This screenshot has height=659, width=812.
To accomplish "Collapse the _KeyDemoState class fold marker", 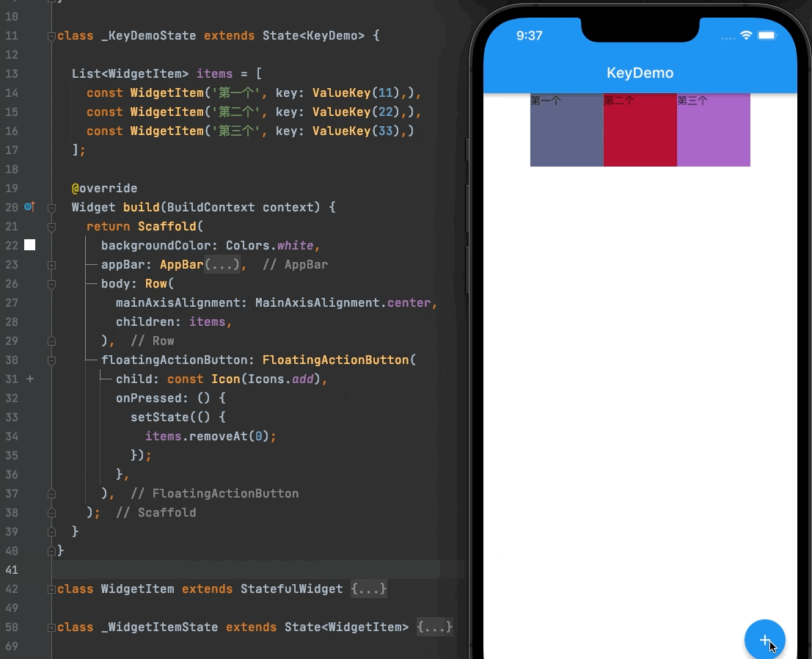I will 52,36.
